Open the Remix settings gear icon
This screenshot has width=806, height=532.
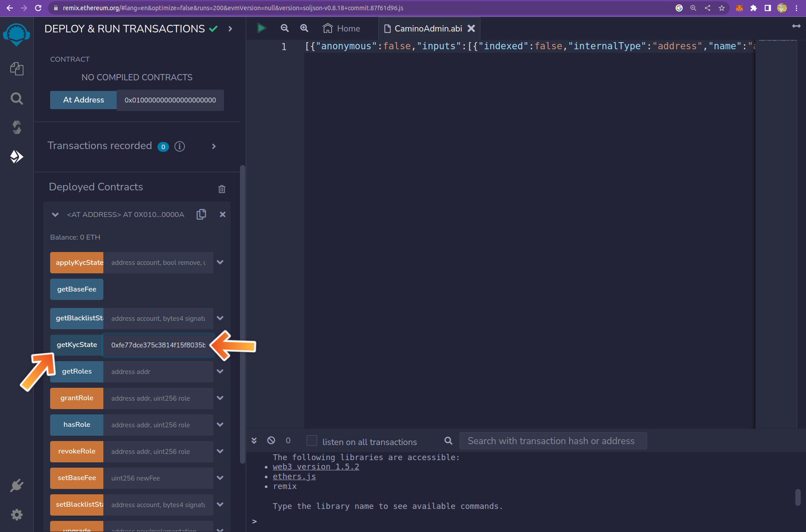pos(17,515)
